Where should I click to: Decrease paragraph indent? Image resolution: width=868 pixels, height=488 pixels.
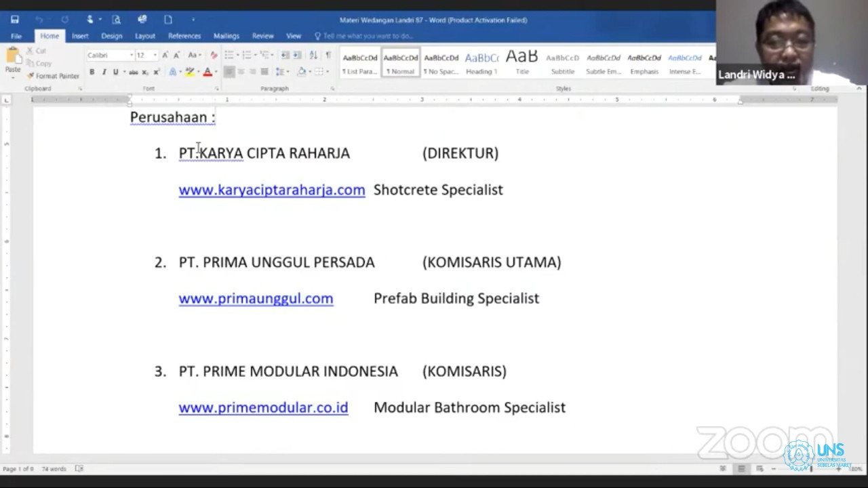(285, 55)
